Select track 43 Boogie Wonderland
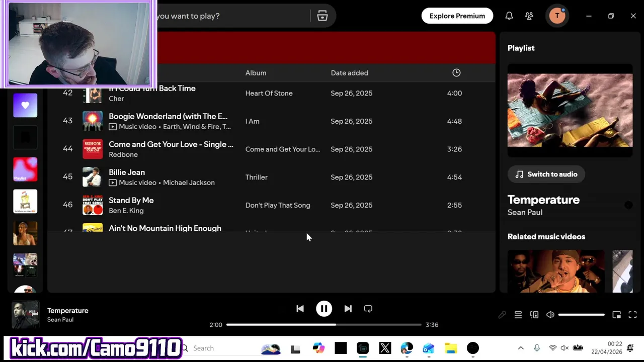Image resolution: width=644 pixels, height=362 pixels. click(272, 121)
